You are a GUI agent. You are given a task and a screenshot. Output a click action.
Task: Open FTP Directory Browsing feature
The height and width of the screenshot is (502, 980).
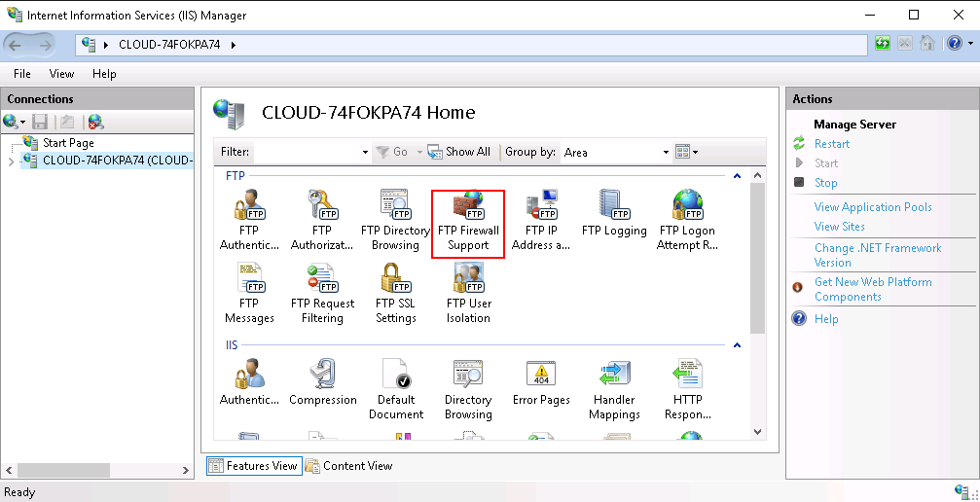click(395, 221)
